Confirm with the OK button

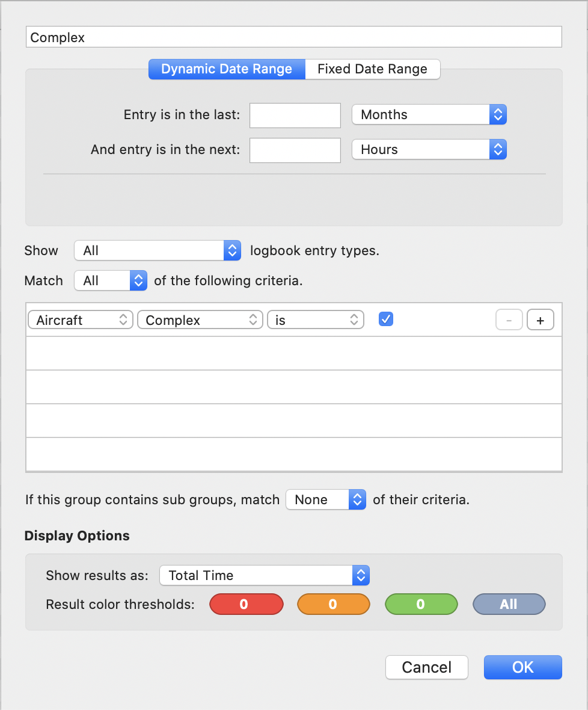pos(523,667)
